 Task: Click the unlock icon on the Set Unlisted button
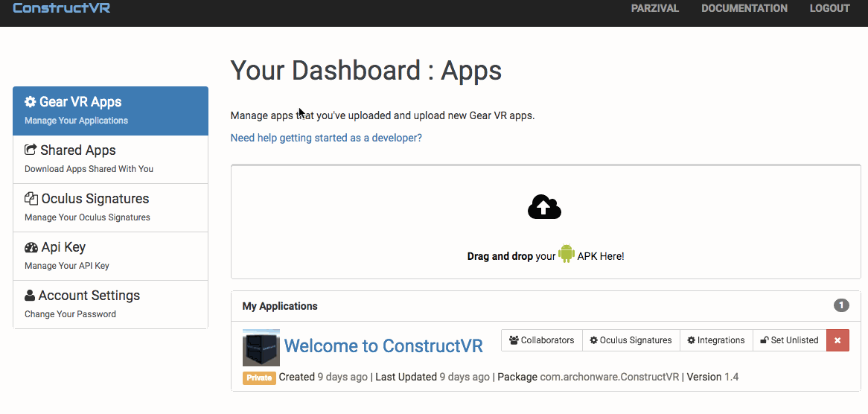765,340
